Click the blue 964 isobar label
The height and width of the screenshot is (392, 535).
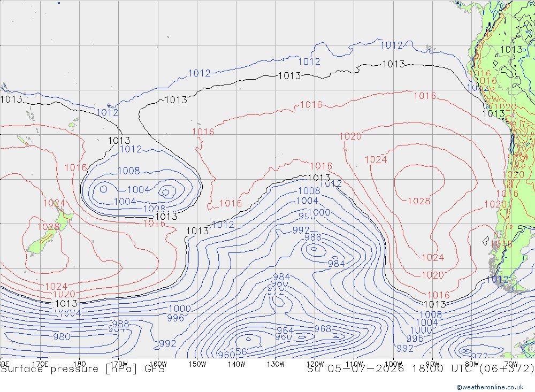285,330
